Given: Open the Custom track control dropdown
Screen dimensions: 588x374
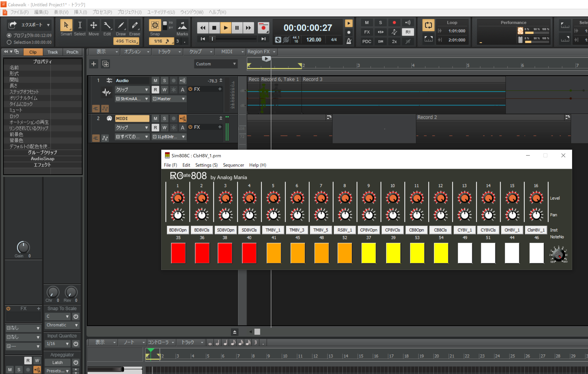Looking at the screenshot, I should (216, 64).
